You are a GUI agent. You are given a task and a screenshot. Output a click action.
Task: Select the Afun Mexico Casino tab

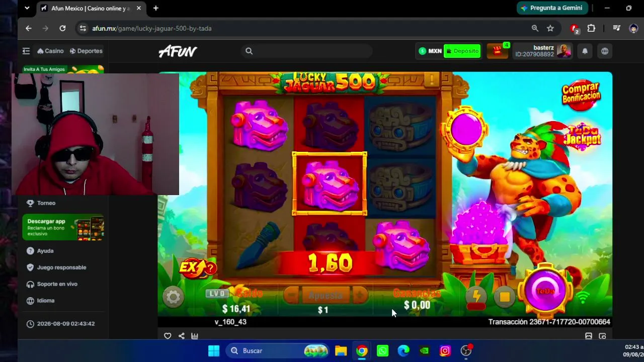click(91, 8)
